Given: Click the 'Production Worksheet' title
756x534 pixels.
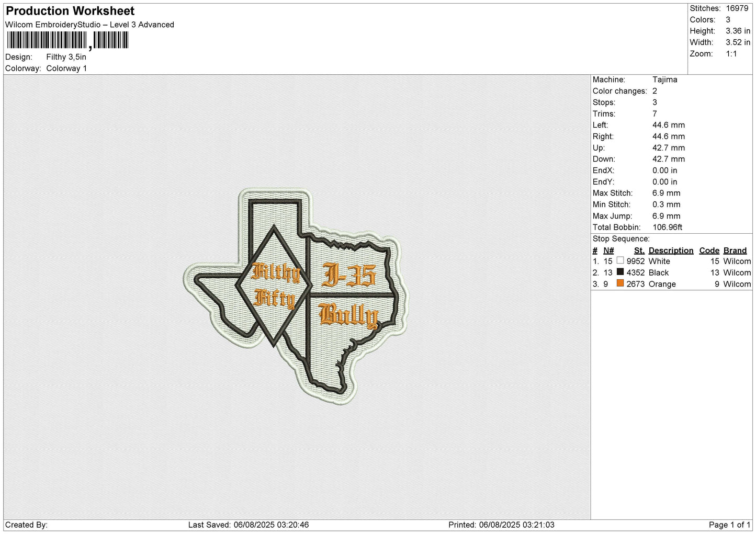Looking at the screenshot, I should tap(70, 11).
